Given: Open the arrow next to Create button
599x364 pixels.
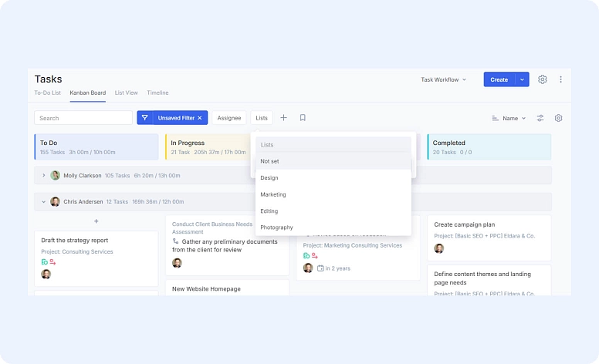Looking at the screenshot, I should click(523, 79).
